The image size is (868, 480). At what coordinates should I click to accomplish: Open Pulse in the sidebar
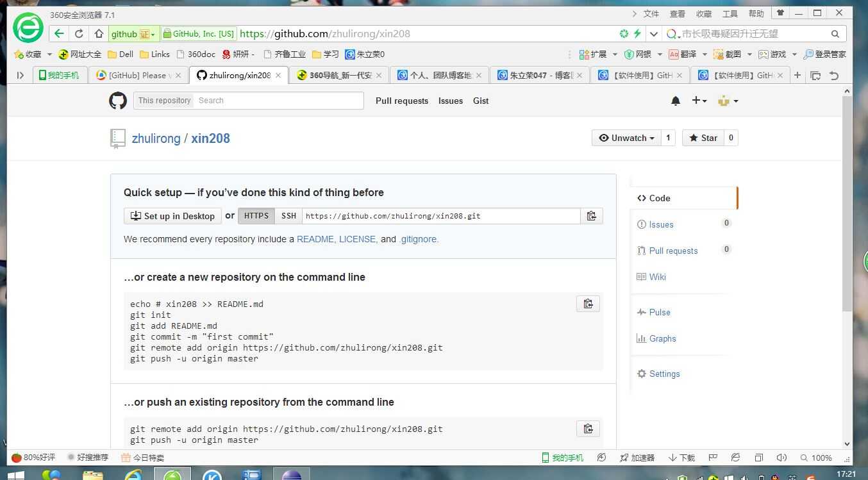click(x=653, y=312)
